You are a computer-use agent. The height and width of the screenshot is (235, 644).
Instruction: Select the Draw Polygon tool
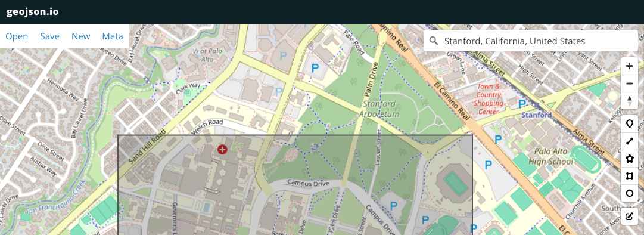coord(629,159)
